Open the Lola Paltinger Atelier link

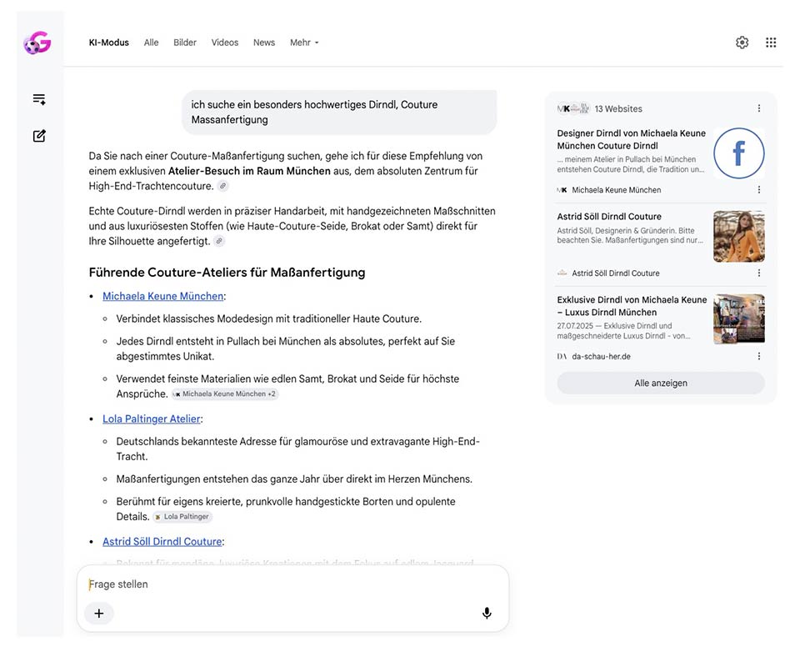pos(152,419)
